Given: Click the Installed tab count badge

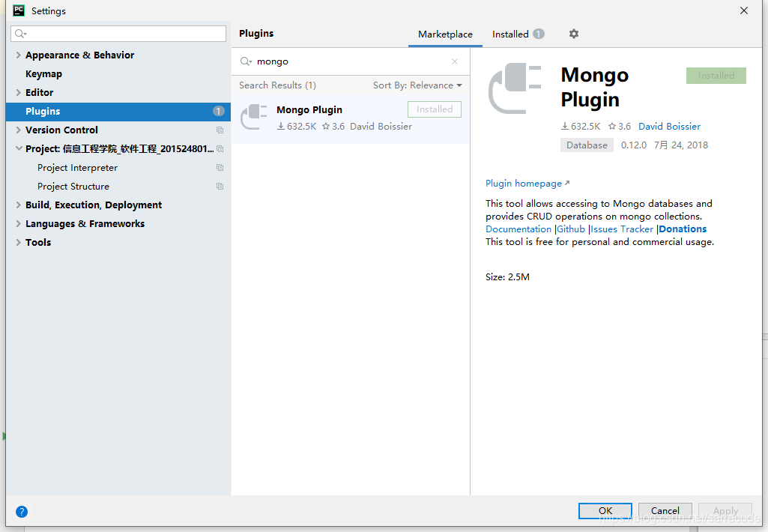Looking at the screenshot, I should [539, 34].
